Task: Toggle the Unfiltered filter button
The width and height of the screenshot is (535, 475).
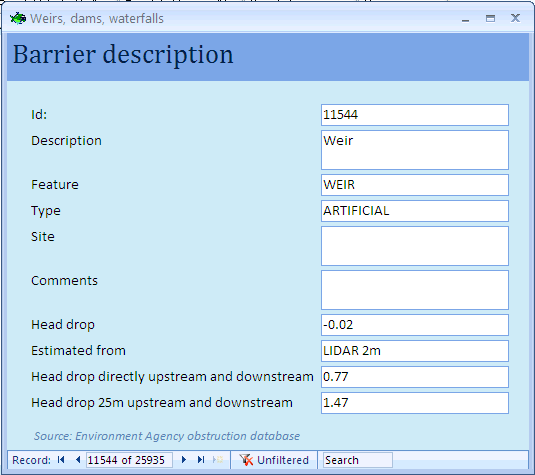Action: point(274,460)
